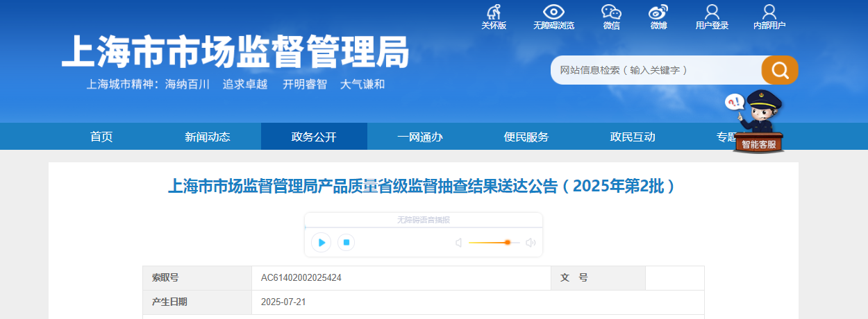Click the 上海市市场监督管理局 site logo
This screenshot has height=319, width=868.
pyautogui.click(x=235, y=51)
